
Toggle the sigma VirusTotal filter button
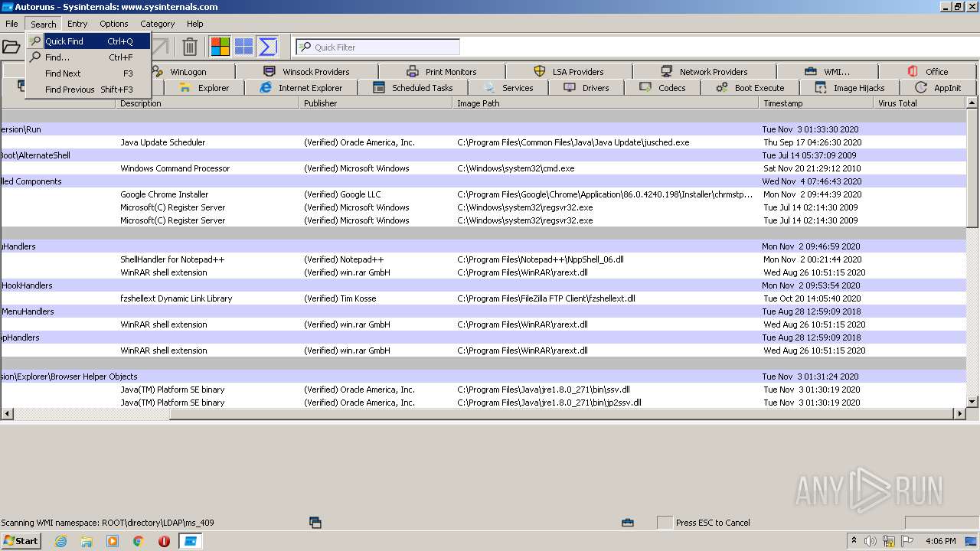pos(267,47)
